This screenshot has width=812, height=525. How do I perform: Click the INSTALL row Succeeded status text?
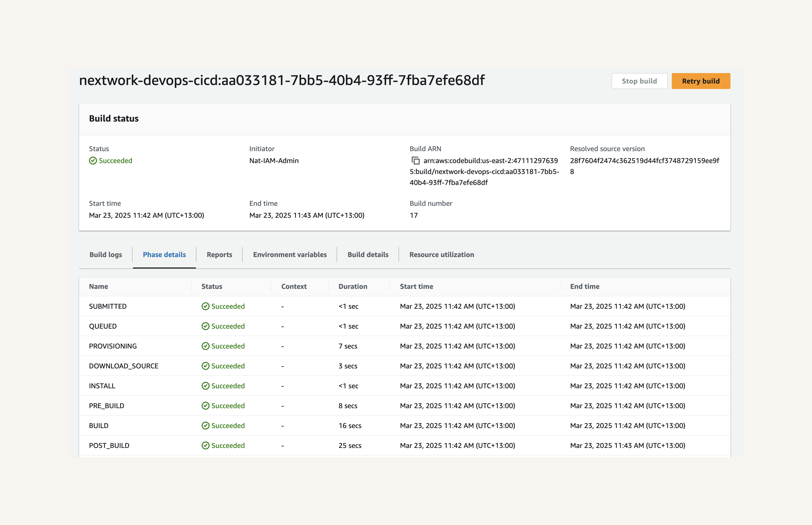[228, 386]
